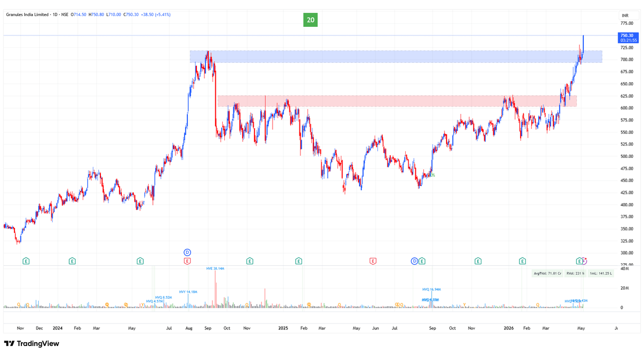
Task: Click the late January 2026 earnings marker
Action: coord(522,261)
